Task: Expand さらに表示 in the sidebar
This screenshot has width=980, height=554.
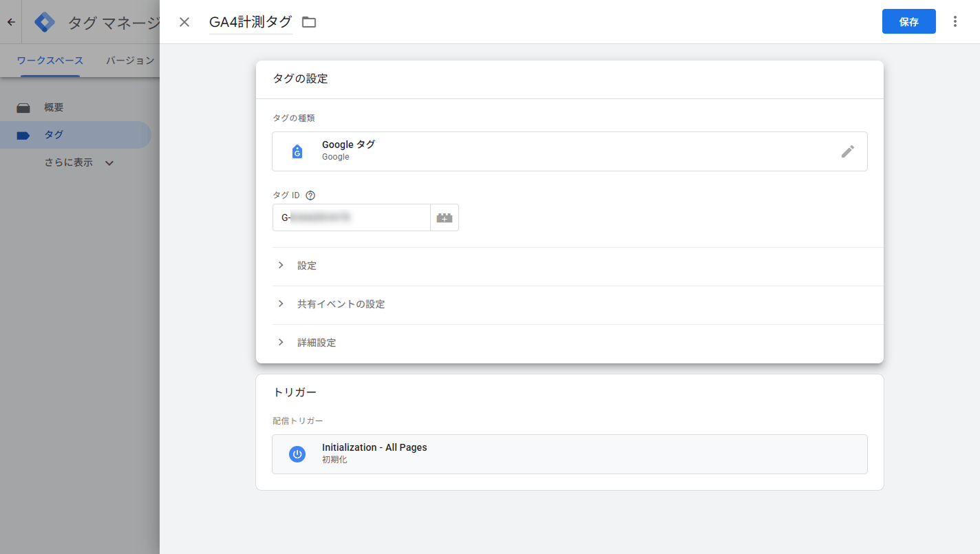Action: 79,163
